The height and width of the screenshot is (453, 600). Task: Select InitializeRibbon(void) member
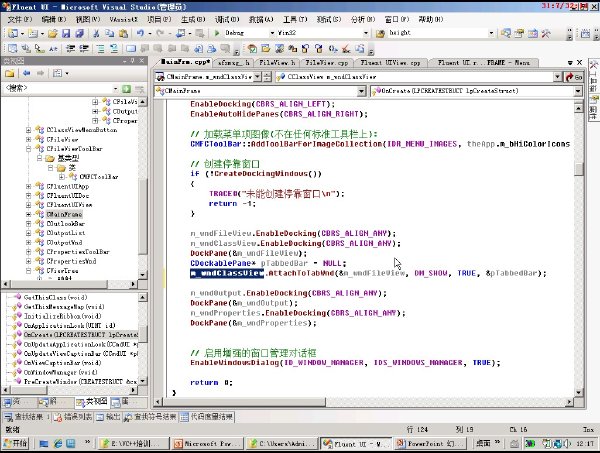(x=62, y=316)
